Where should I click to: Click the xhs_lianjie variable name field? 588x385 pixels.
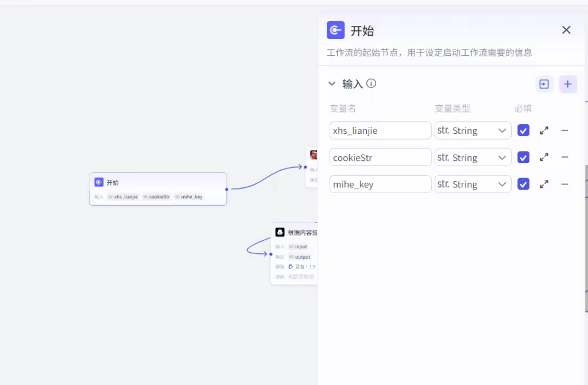380,130
